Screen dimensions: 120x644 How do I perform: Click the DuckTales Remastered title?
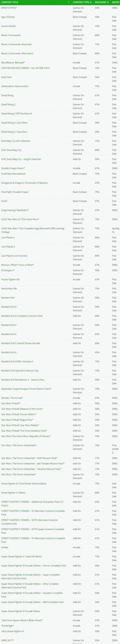click(13, 174)
